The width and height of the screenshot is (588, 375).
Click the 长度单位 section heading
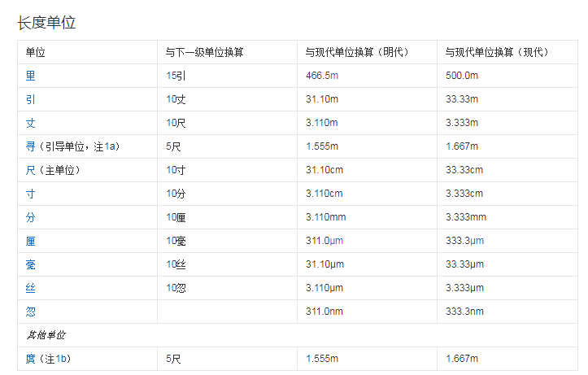click(x=46, y=23)
